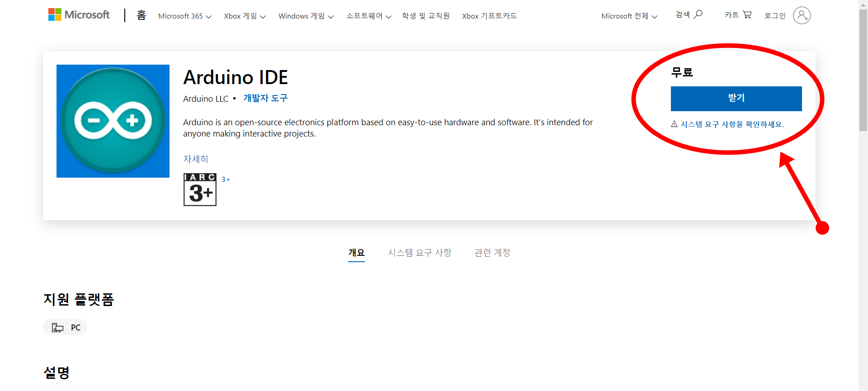Click the blue 받기 button
This screenshot has width=868, height=391.
(736, 99)
